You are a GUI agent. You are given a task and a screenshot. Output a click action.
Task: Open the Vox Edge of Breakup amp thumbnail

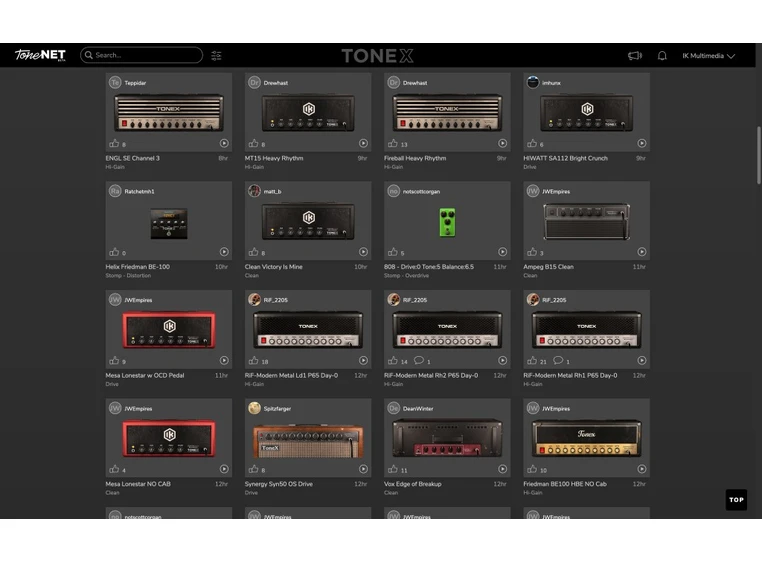[x=447, y=439]
